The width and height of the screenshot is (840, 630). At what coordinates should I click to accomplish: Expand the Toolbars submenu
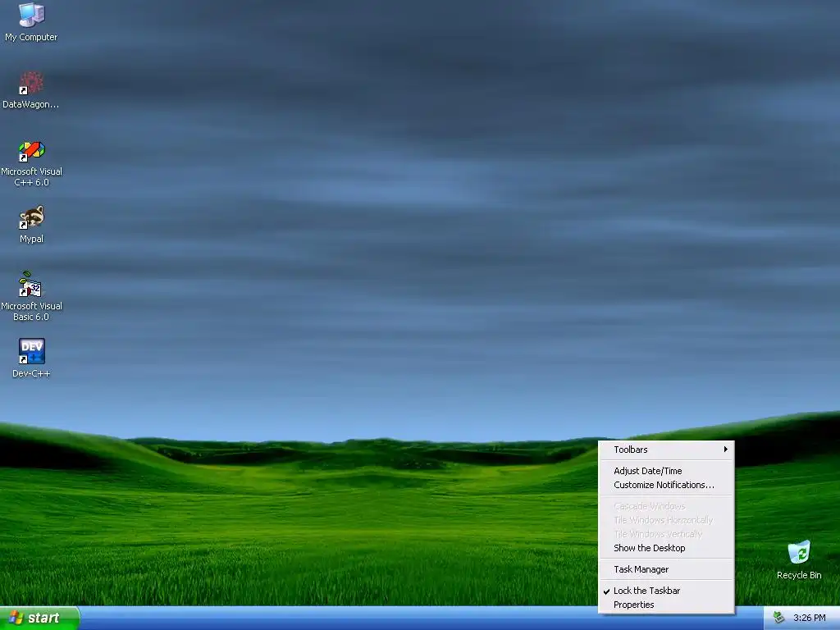666,450
